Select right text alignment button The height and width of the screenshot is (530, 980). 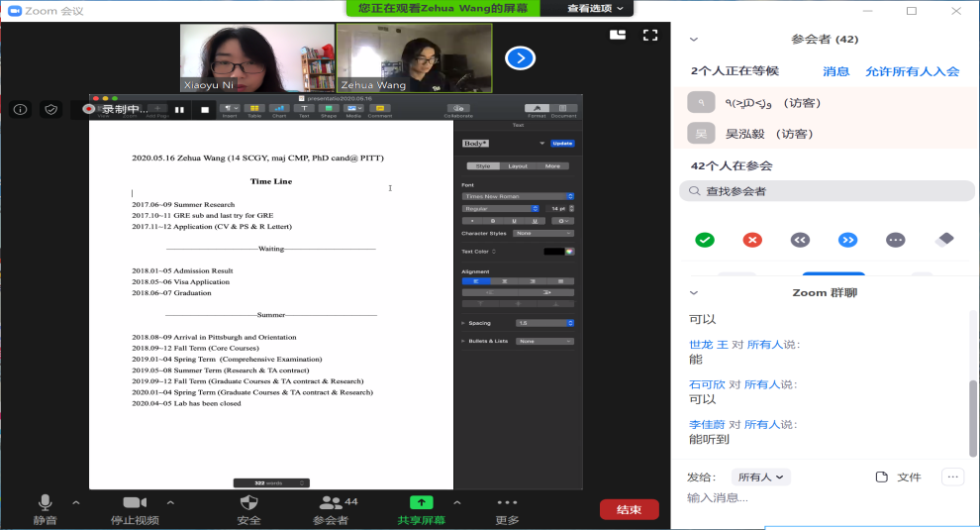[533, 281]
